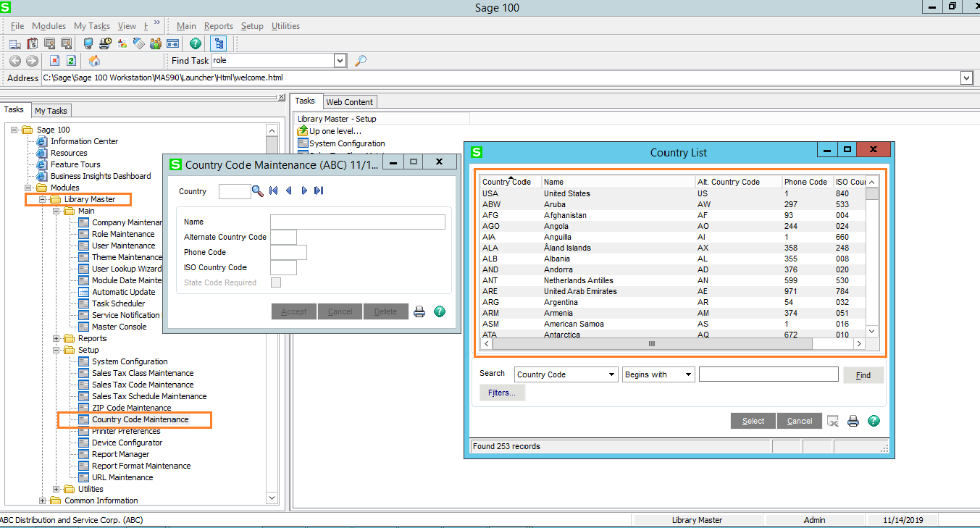
Task: Click the Country code input field
Action: click(235, 191)
